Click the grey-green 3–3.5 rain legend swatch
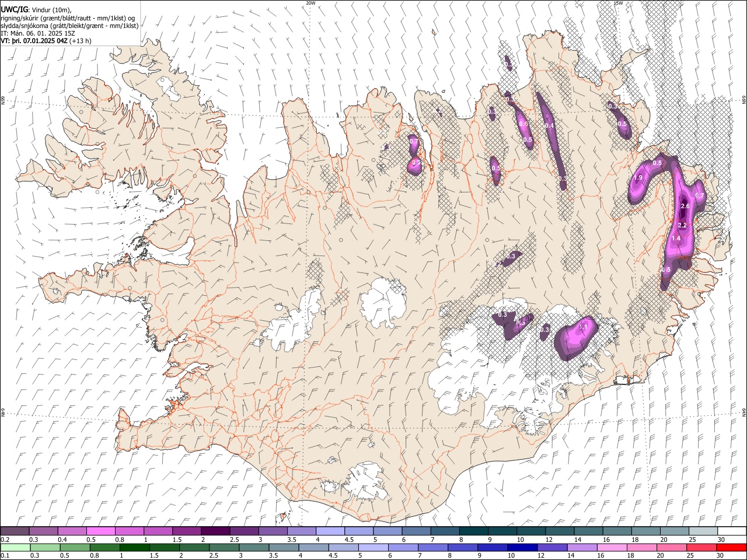The width and height of the screenshot is (747, 560). click(254, 548)
